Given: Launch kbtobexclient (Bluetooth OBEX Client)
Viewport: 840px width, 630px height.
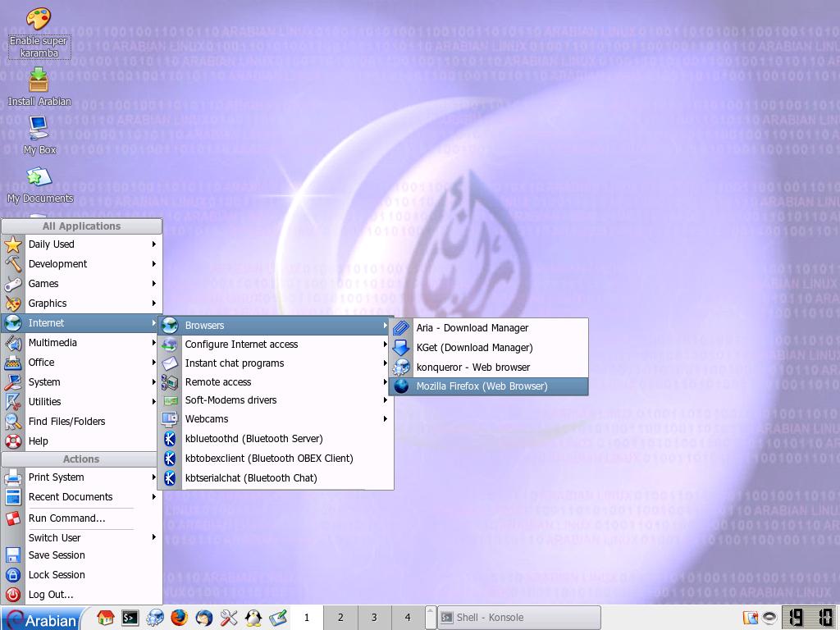Looking at the screenshot, I should [276, 459].
